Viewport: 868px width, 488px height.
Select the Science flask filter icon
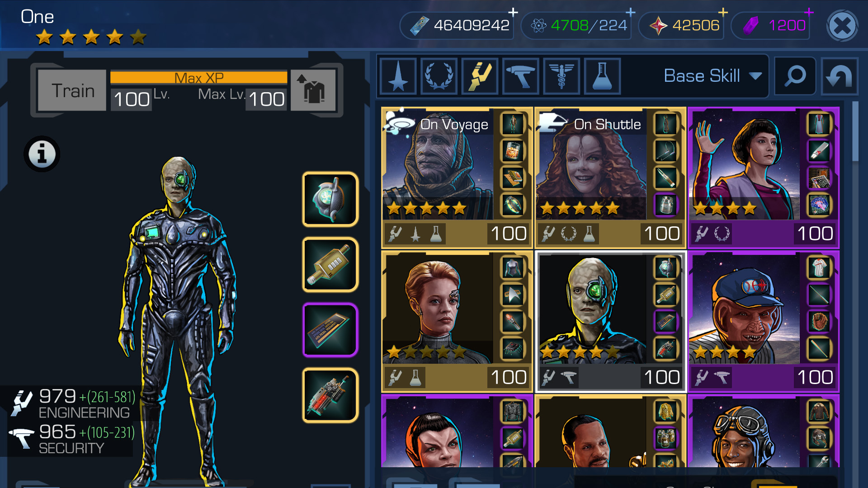tap(602, 76)
